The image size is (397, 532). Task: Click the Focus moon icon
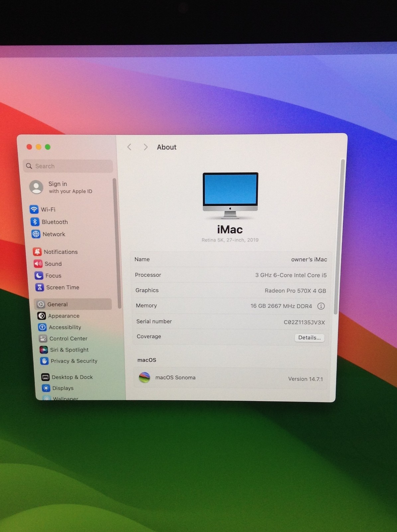[x=39, y=276]
